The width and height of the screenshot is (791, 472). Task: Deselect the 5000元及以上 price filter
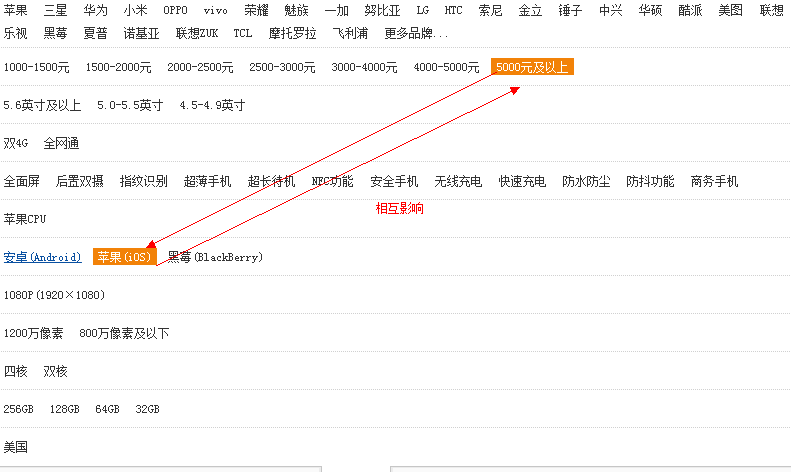click(532, 67)
